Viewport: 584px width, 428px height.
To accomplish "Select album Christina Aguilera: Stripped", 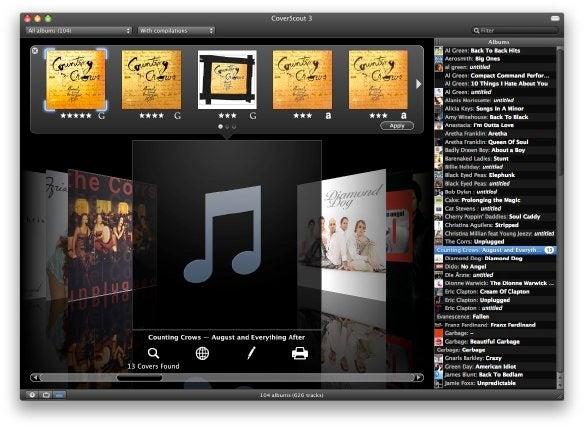I will (x=495, y=225).
